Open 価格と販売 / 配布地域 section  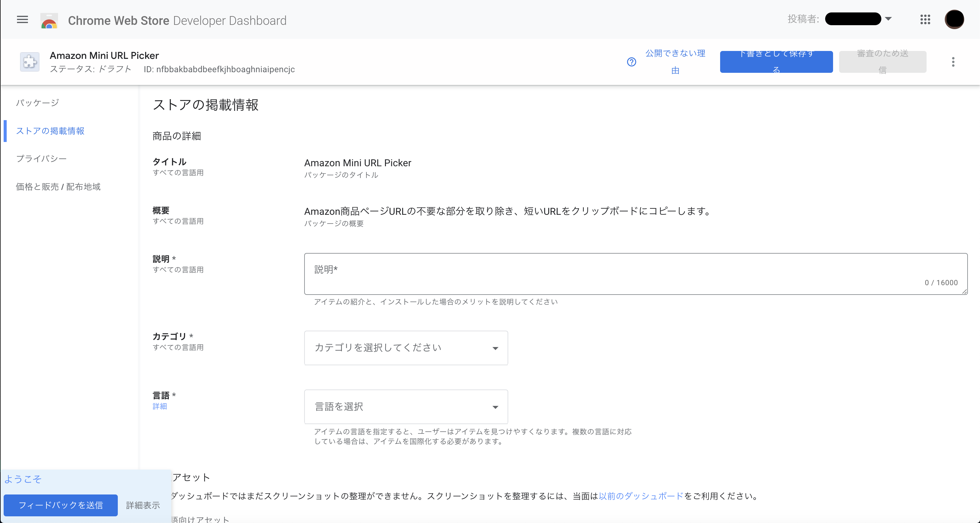pos(58,187)
